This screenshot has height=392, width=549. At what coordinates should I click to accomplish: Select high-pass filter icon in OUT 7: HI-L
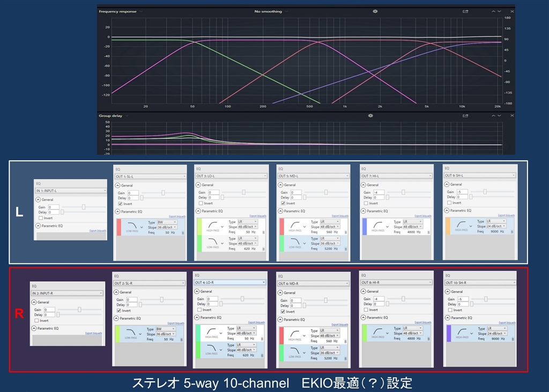coord(378,225)
